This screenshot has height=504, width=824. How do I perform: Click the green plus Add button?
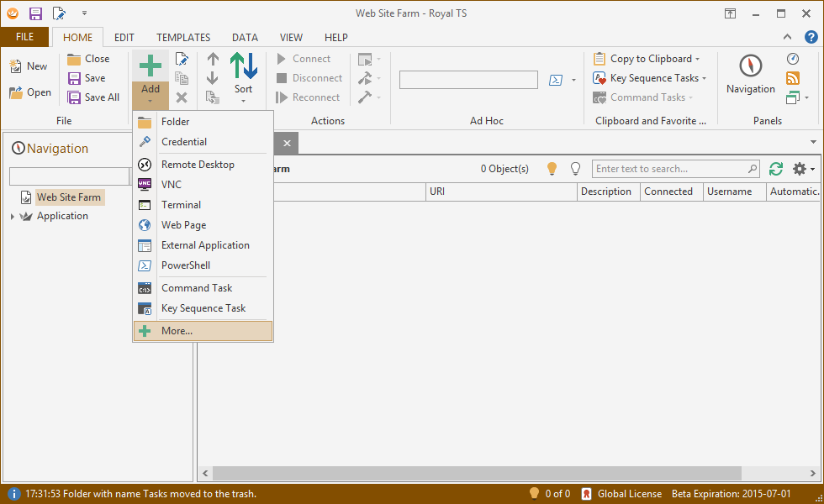[151, 66]
